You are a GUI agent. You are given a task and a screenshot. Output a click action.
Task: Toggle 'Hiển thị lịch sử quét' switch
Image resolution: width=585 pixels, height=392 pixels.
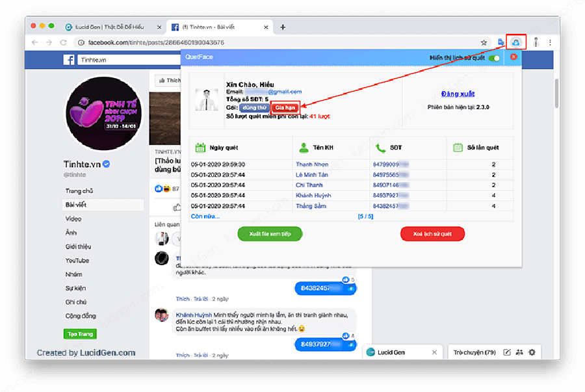pos(495,58)
